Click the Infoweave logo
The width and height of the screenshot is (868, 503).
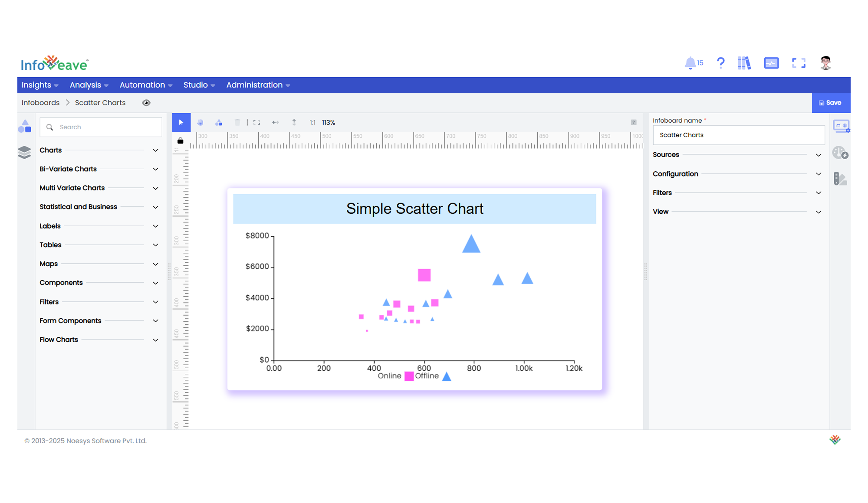[55, 63]
